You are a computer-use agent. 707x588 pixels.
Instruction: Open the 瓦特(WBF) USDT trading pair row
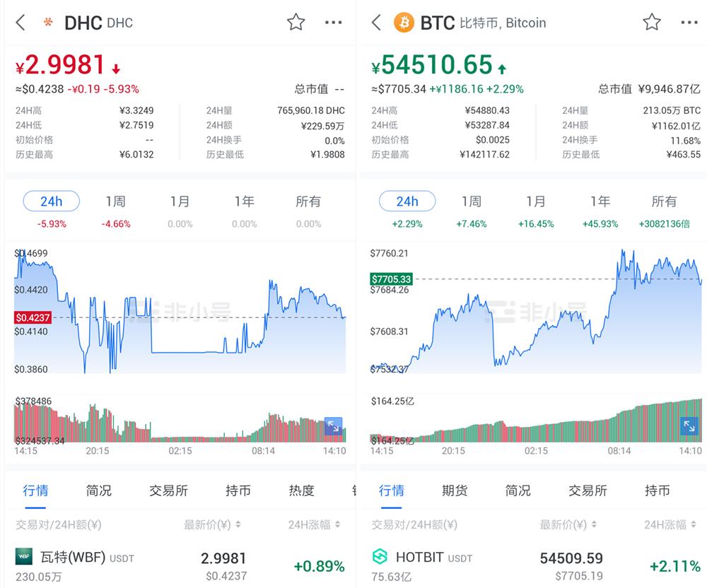pyautogui.click(x=180, y=565)
